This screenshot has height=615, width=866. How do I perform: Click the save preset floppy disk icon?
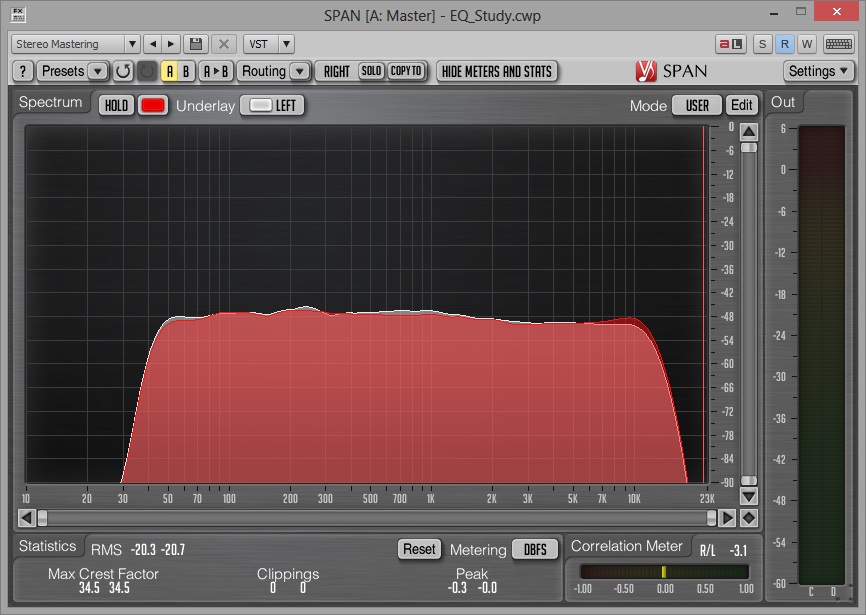pos(196,44)
